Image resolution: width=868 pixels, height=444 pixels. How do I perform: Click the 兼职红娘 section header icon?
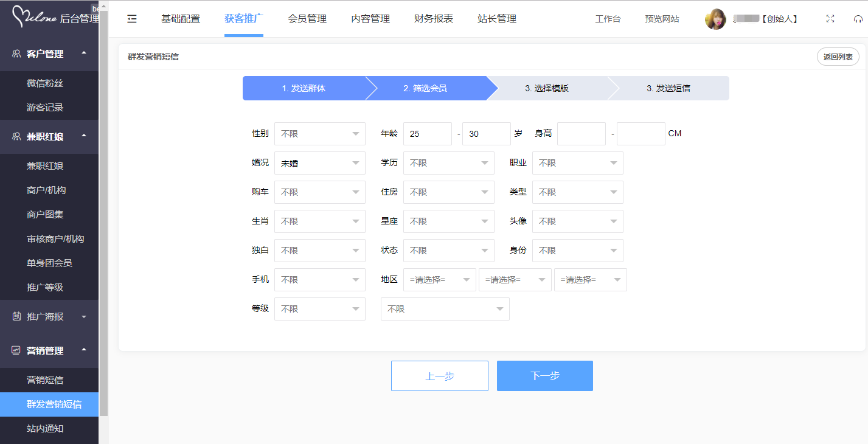tap(16, 136)
